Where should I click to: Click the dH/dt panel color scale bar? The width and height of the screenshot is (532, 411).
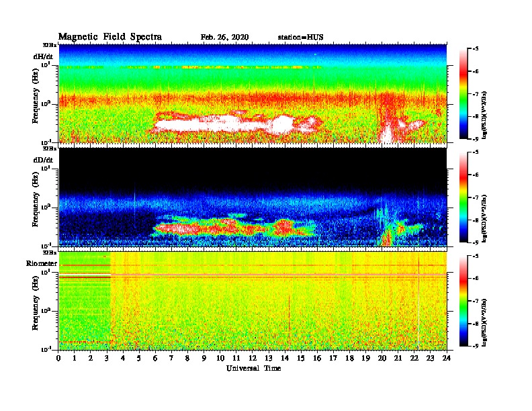tap(463, 93)
